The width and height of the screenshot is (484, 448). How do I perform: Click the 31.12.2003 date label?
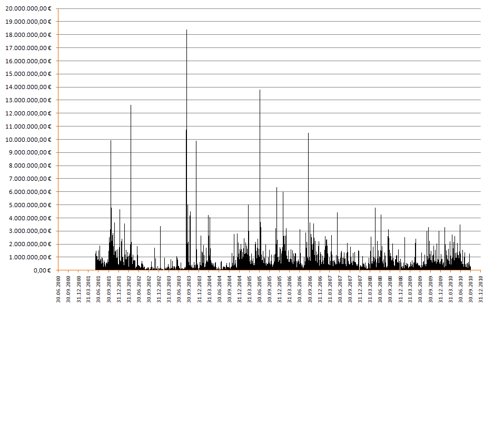pos(200,289)
